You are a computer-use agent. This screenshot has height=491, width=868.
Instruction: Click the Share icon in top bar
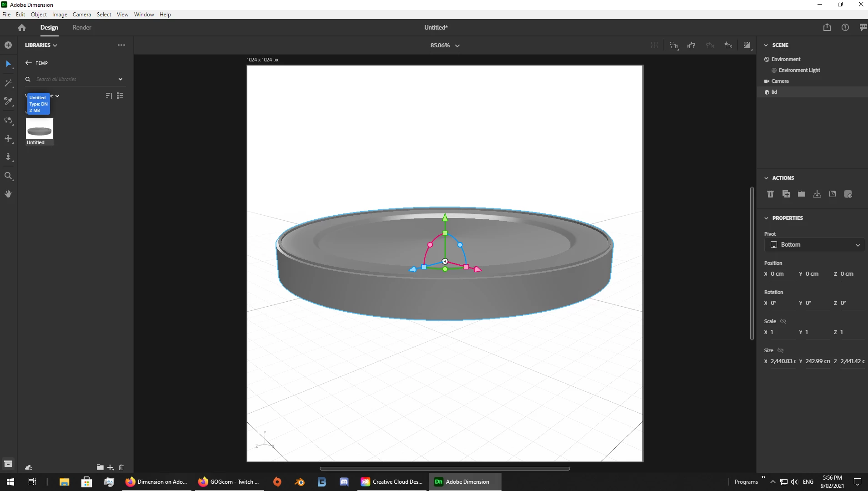coord(827,27)
